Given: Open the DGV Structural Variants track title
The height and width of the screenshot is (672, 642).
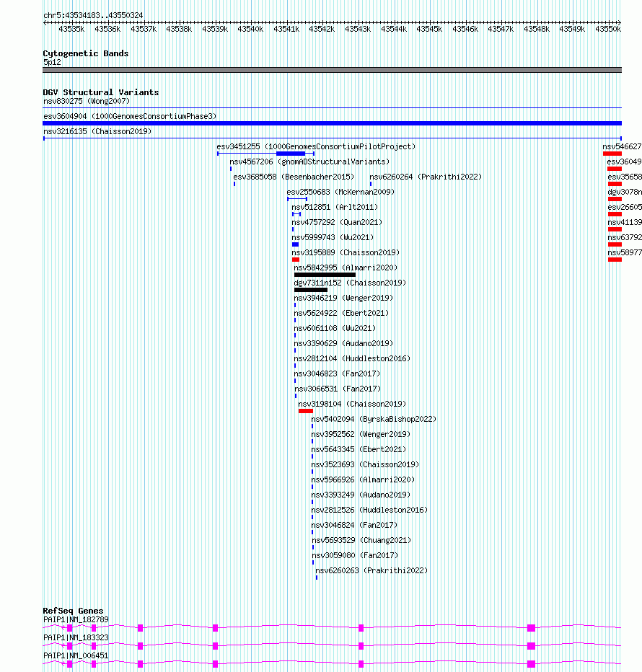Looking at the screenshot, I should point(101,92).
